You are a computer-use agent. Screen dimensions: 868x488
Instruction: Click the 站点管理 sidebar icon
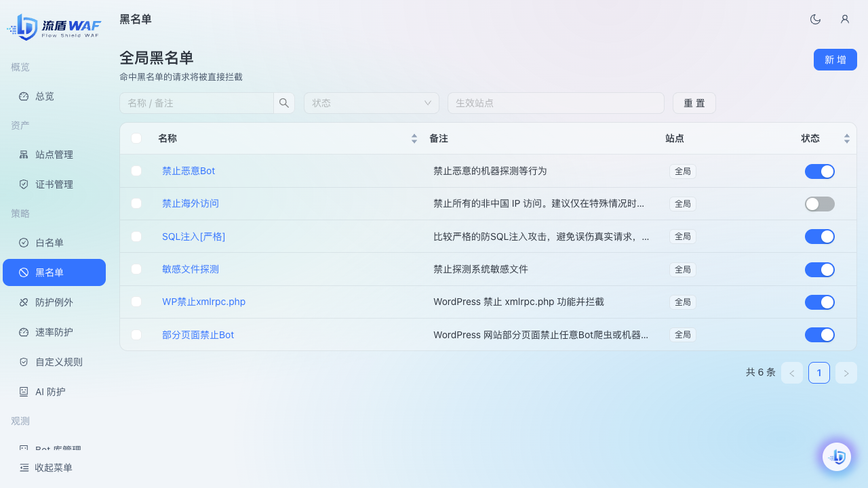[24, 155]
